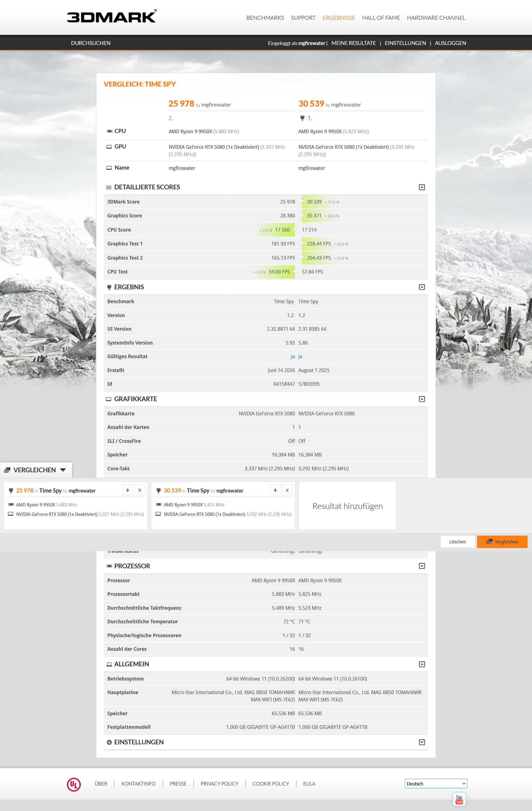Click the green 35 371 Graphics Score bar
The image size is (532, 811).
321,216
